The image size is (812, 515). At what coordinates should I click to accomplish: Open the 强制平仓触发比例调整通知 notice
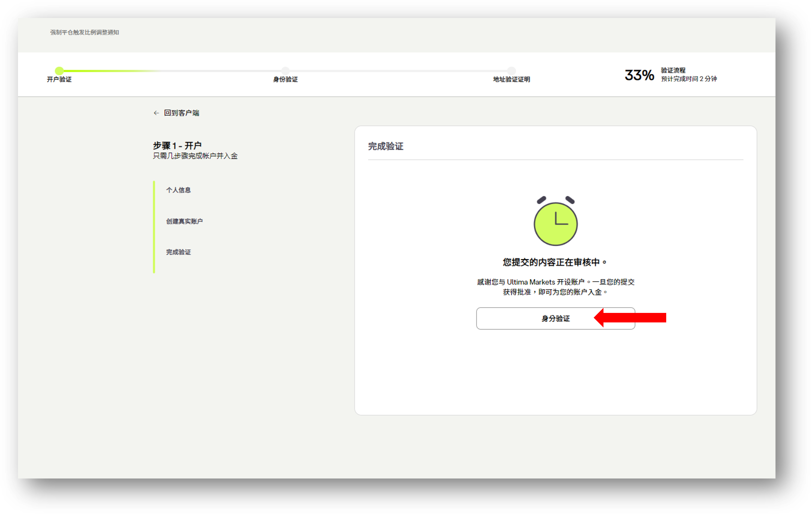pos(85,32)
